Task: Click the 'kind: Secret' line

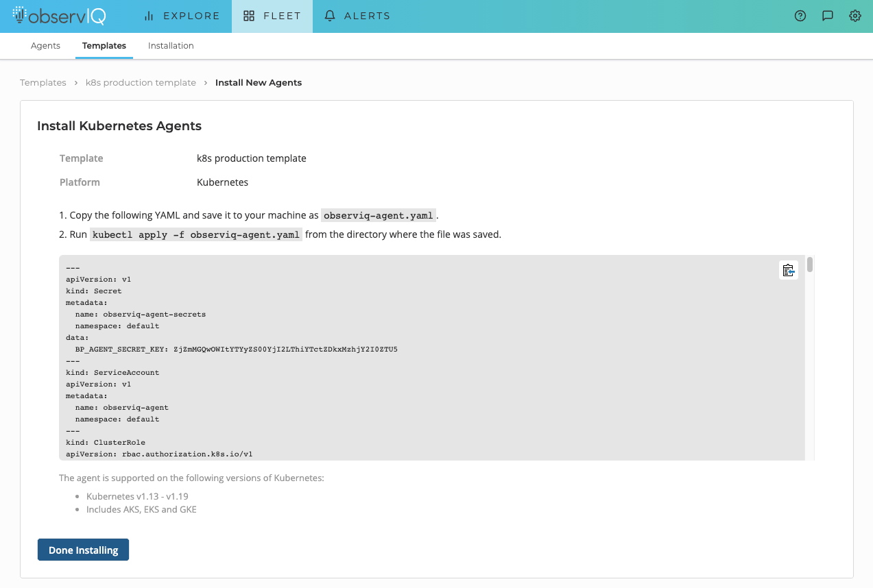Action: (94, 291)
